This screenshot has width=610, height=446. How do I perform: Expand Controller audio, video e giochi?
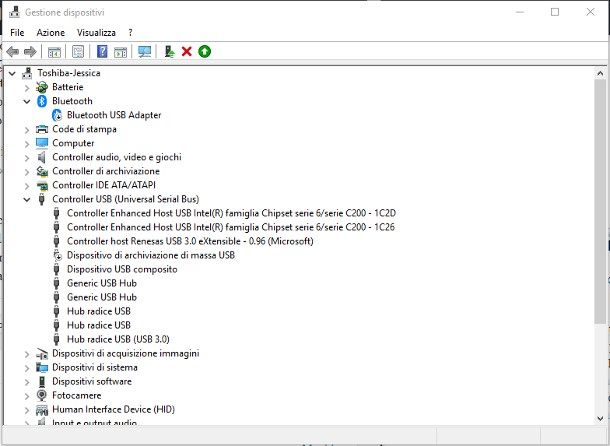click(26, 158)
